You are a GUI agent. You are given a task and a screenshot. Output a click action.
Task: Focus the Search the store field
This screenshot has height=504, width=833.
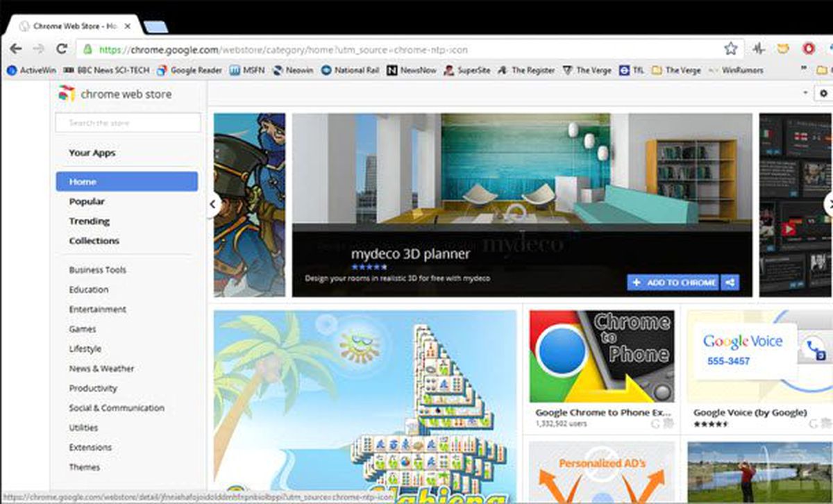pos(128,123)
